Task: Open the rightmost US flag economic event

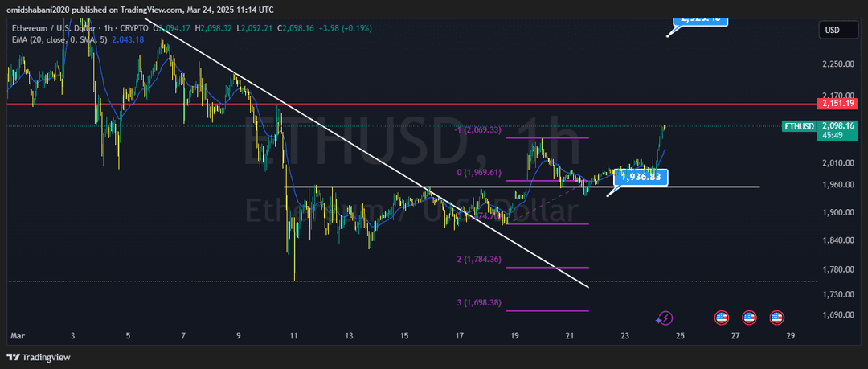Action: (776, 318)
